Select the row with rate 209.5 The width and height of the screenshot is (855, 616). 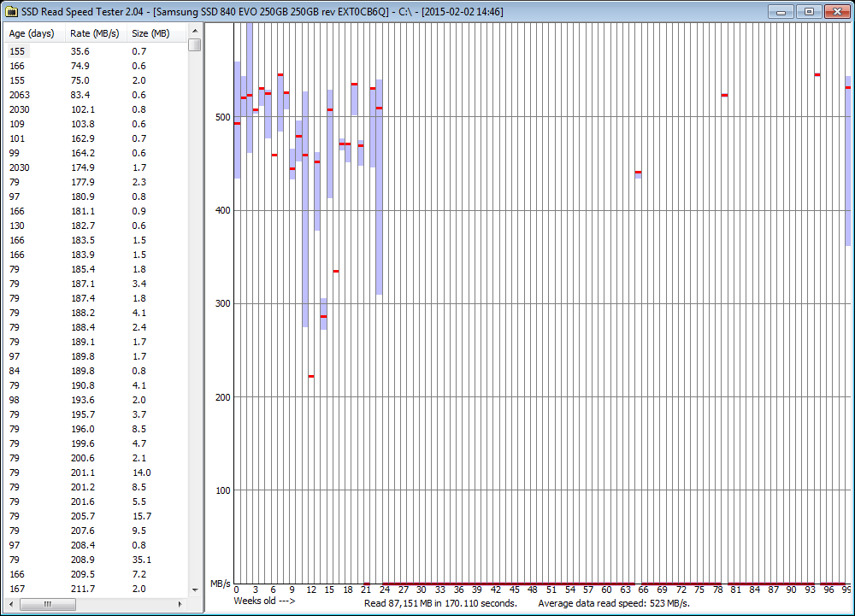pos(96,574)
